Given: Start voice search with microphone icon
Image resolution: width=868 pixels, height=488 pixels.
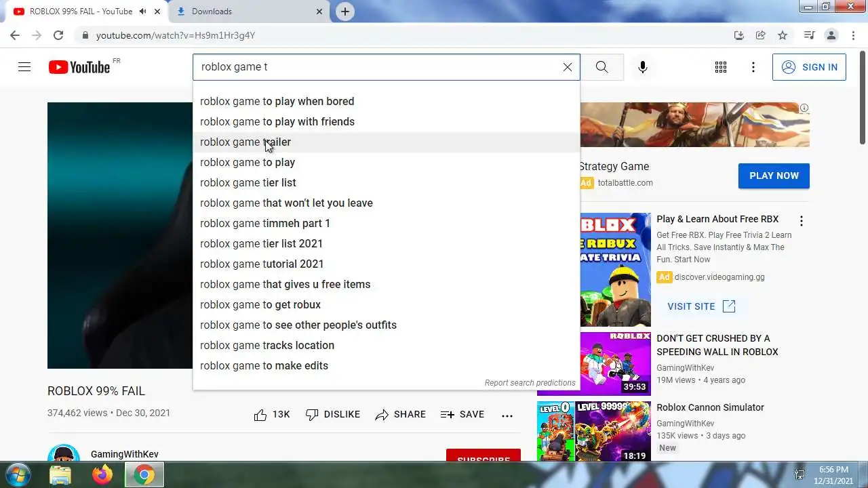Looking at the screenshot, I should (643, 67).
